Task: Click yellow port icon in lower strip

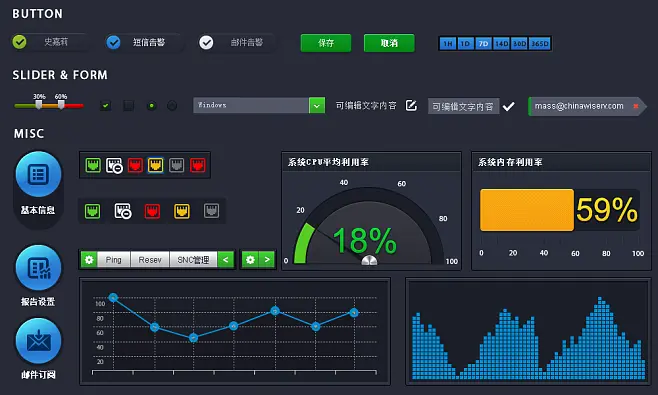Action: [182, 211]
